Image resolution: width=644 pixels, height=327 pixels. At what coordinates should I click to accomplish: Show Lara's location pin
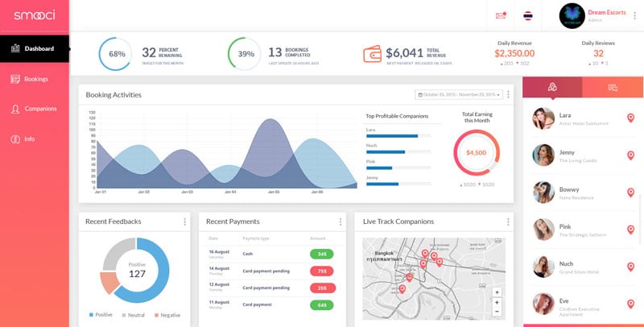click(630, 118)
